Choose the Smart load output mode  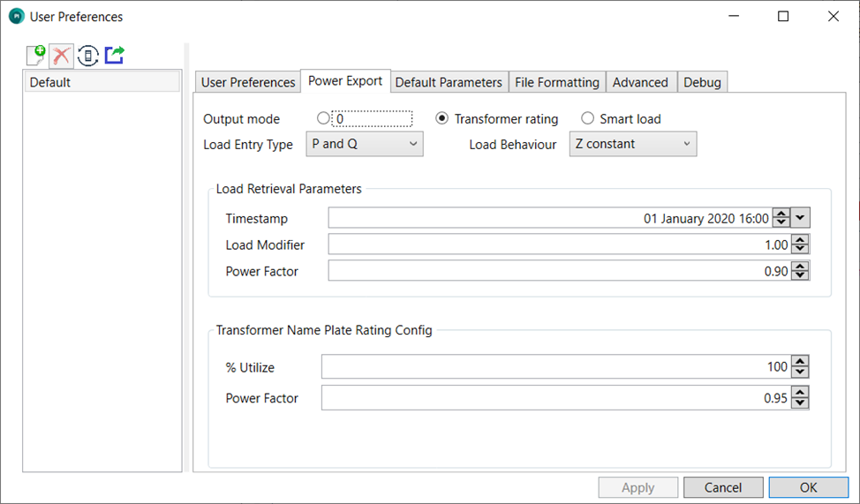click(x=588, y=119)
